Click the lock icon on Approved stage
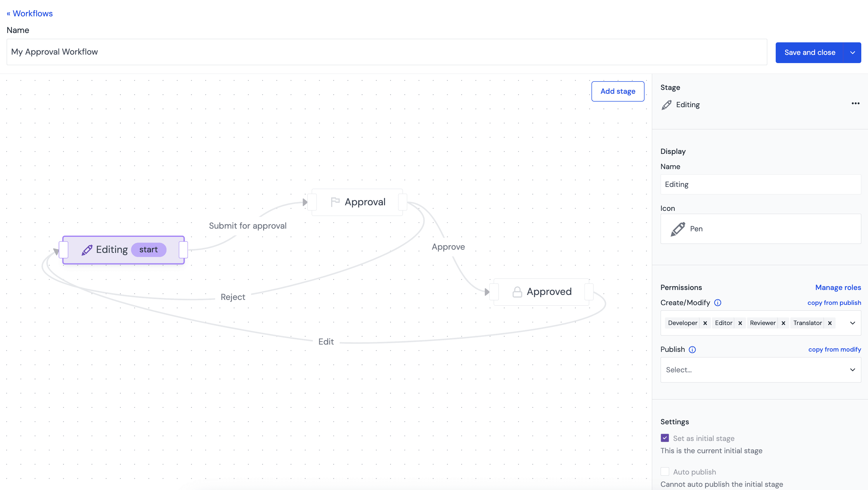868x490 pixels. click(517, 291)
